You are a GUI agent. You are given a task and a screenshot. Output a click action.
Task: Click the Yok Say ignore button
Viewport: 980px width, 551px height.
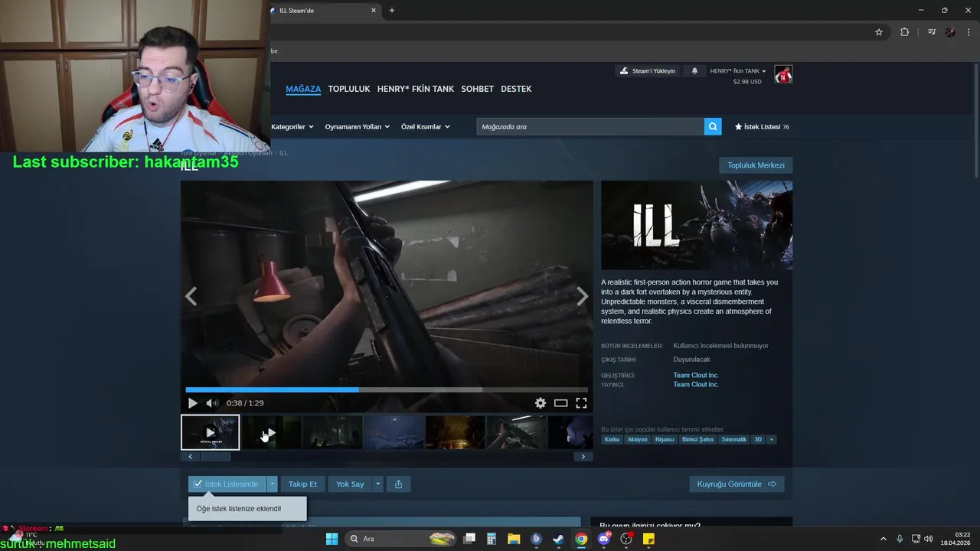coord(350,484)
